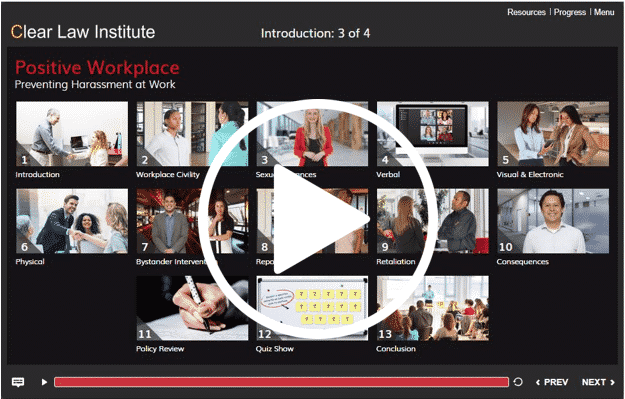This screenshot has width=625, height=399.
Task: Click the 'Physical' label text
Action: (x=30, y=261)
